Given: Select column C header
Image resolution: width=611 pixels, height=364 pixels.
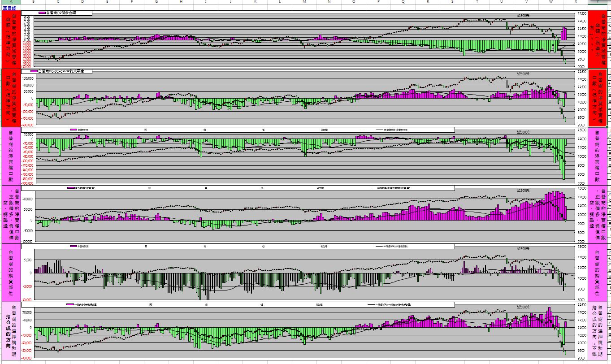Looking at the screenshot, I should click(58, 2).
